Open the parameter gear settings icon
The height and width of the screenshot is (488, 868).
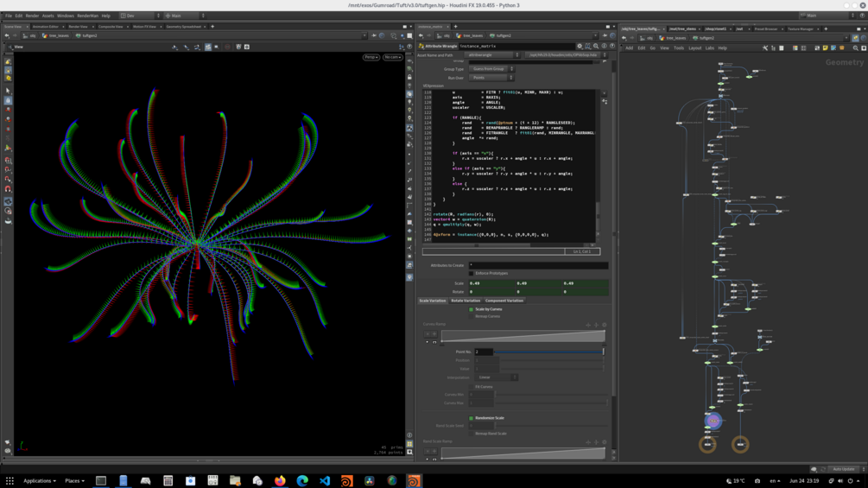pos(580,46)
